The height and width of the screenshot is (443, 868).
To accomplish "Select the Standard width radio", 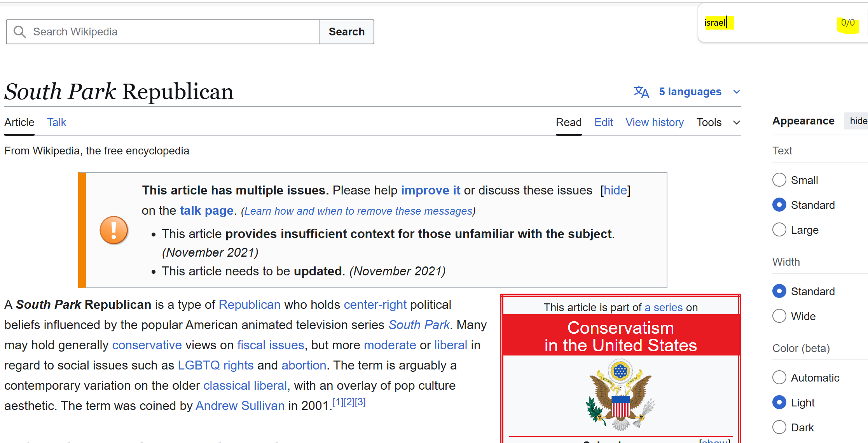I will click(x=779, y=291).
